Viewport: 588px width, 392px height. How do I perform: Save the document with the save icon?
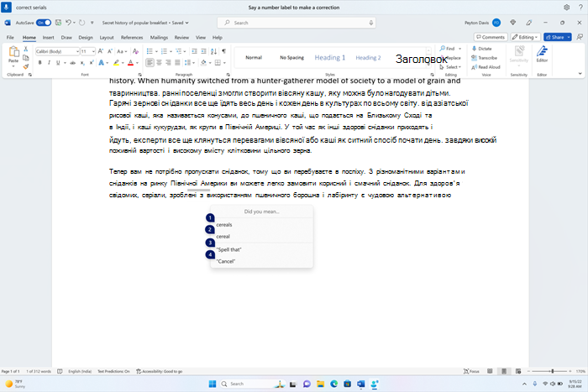point(58,23)
